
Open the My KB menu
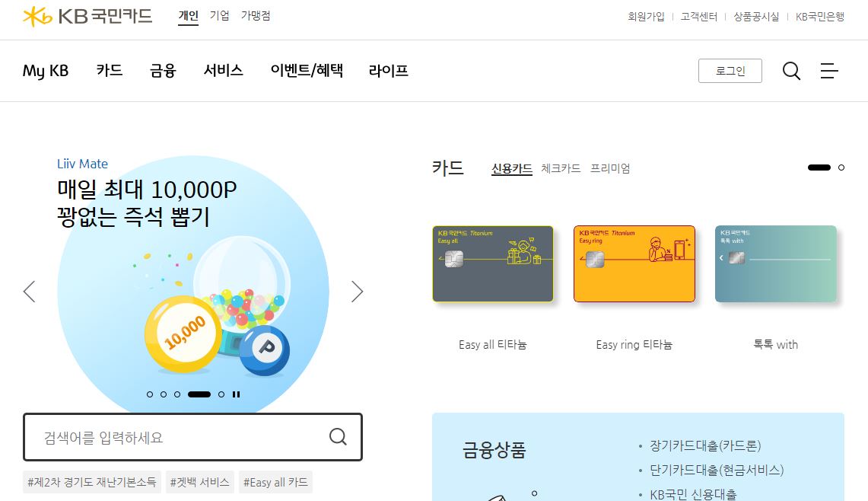(x=46, y=71)
